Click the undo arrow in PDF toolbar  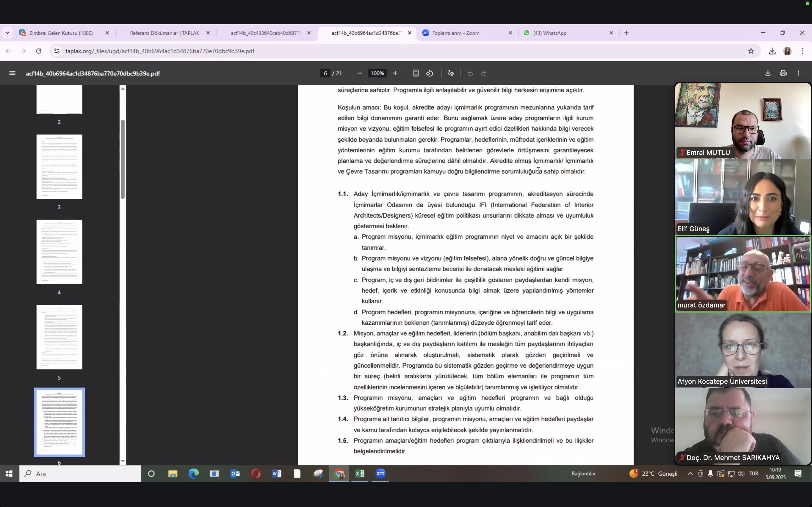tap(470, 73)
